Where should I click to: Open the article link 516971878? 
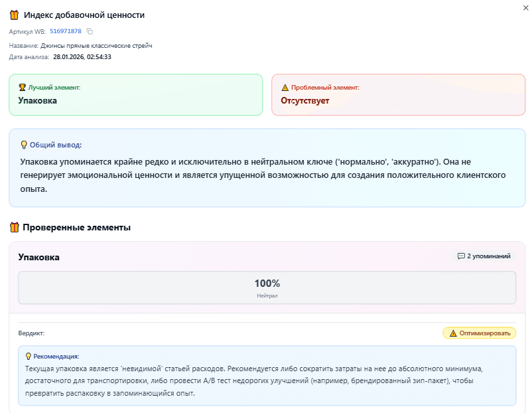[64, 31]
